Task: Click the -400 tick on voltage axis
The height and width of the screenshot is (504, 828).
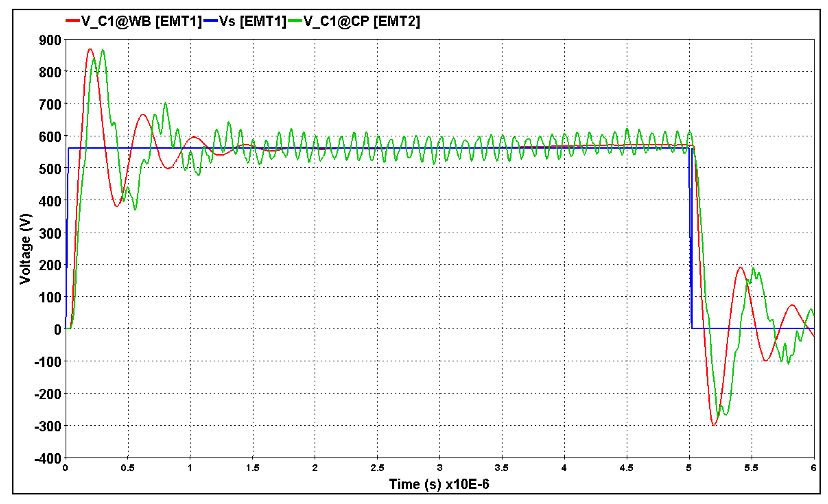Action: (x=48, y=459)
